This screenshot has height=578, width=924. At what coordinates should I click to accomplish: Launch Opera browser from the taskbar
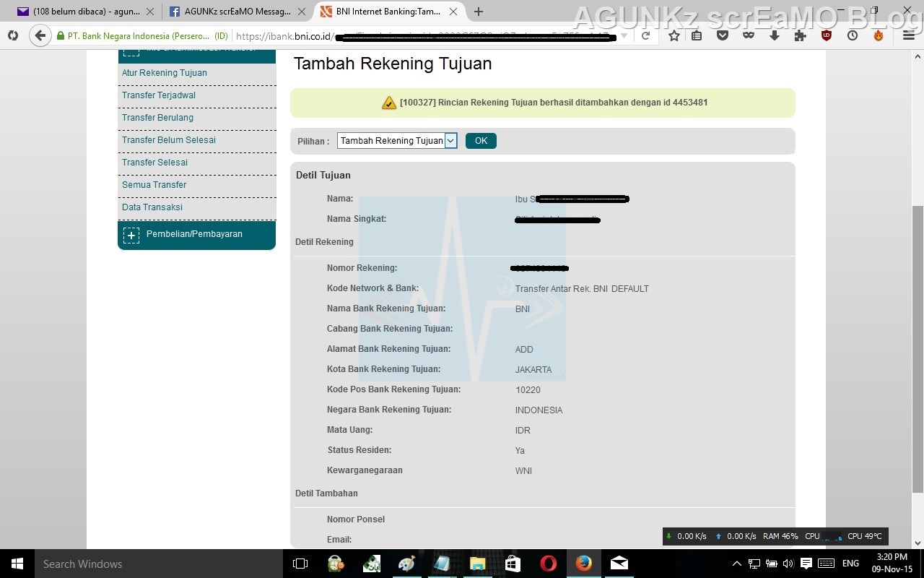(548, 564)
